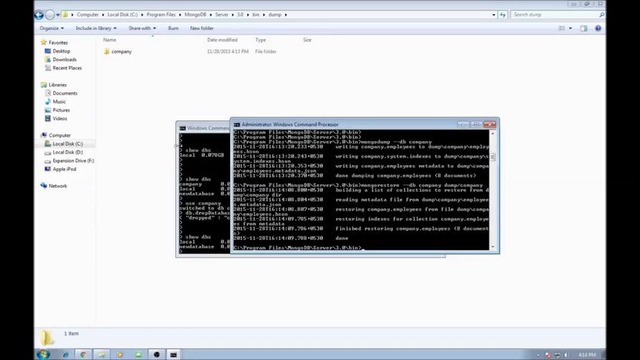Select Program Files in the address breadcrumb

pyautogui.click(x=161, y=15)
